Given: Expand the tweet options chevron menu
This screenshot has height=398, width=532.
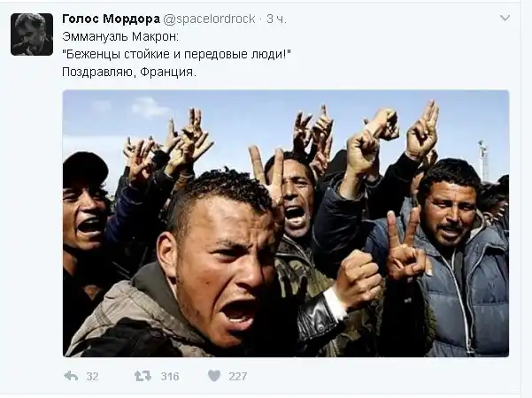Looking at the screenshot, I should pos(505,18).
